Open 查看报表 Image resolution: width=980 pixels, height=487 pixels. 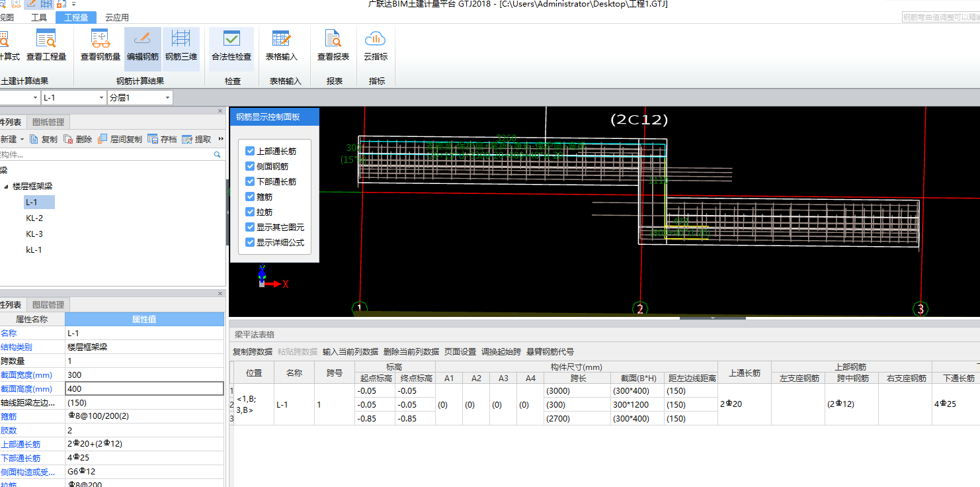point(333,46)
